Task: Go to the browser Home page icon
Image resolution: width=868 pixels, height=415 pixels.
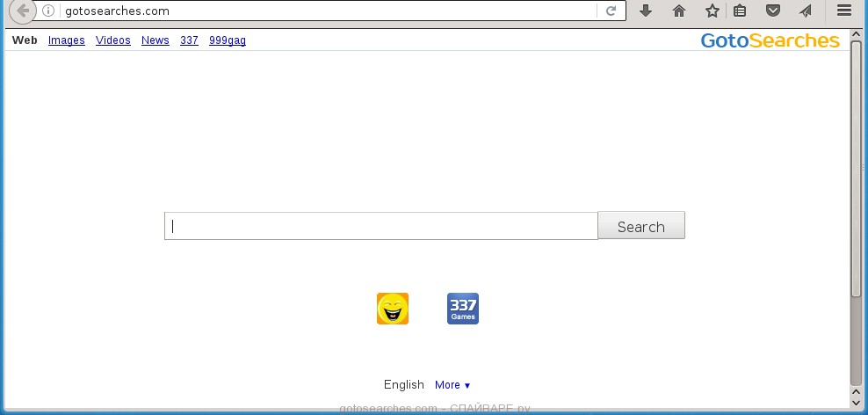Action: [678, 11]
